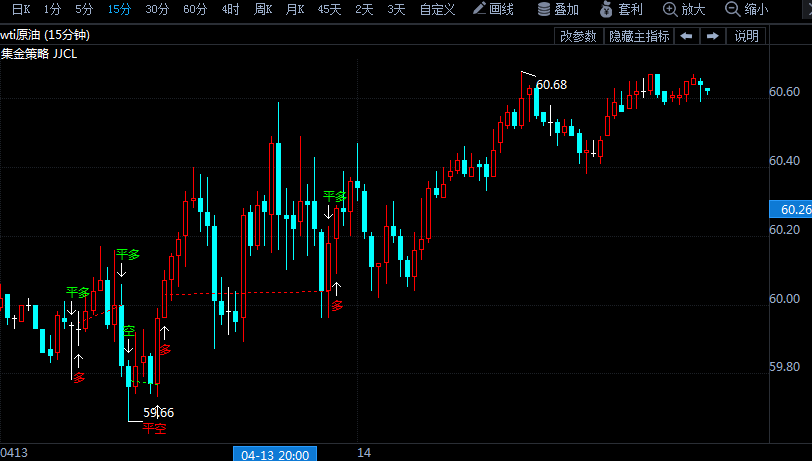
Task: Click the green 空 signal marker
Action: [x=129, y=330]
